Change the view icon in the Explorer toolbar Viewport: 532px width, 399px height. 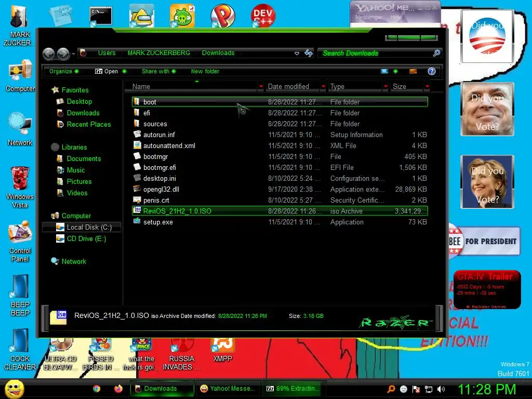[x=384, y=71]
